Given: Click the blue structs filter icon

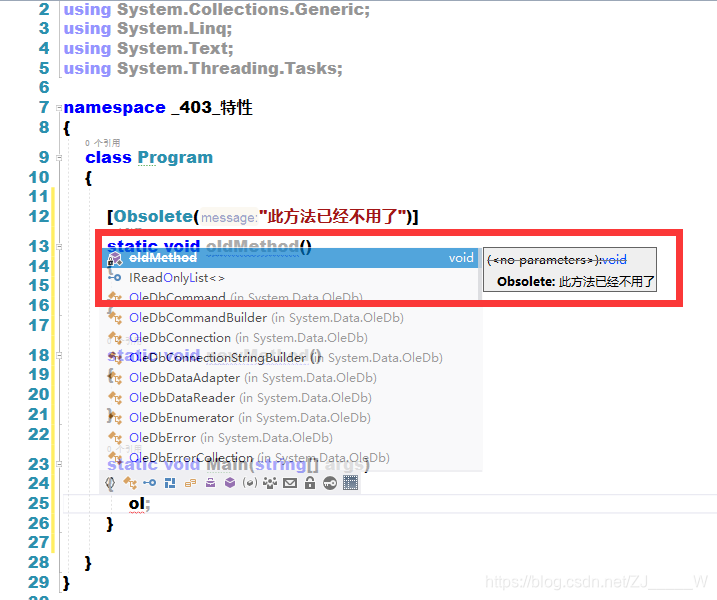Looking at the screenshot, I should coord(170,483).
